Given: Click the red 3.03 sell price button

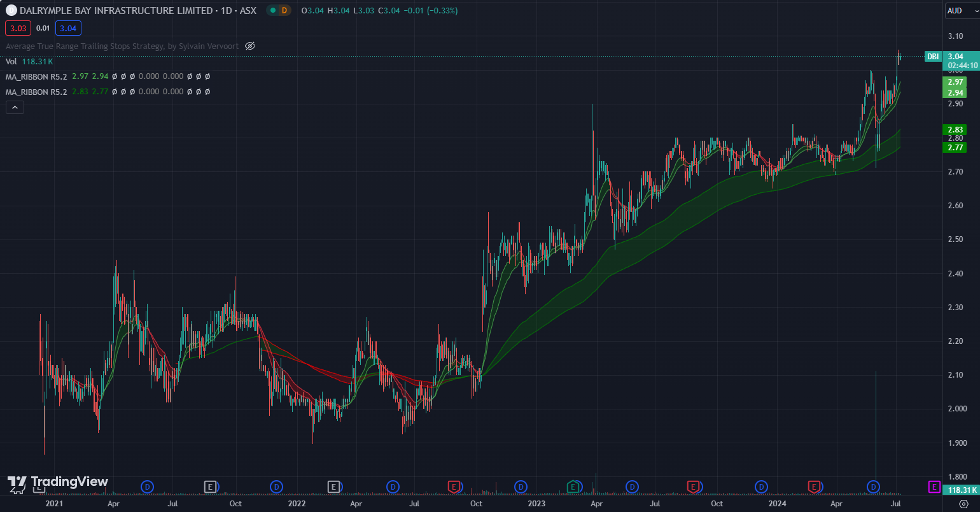Looking at the screenshot, I should [18, 28].
